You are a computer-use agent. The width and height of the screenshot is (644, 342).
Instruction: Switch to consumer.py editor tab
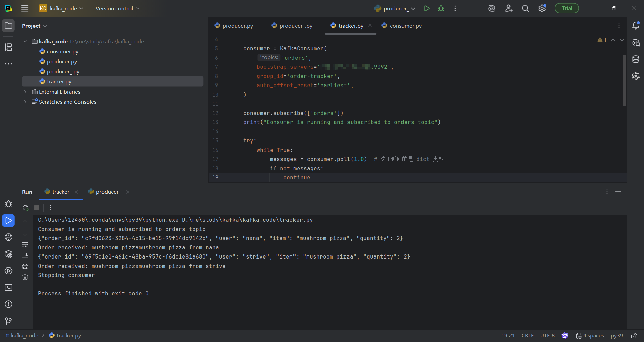(x=401, y=26)
